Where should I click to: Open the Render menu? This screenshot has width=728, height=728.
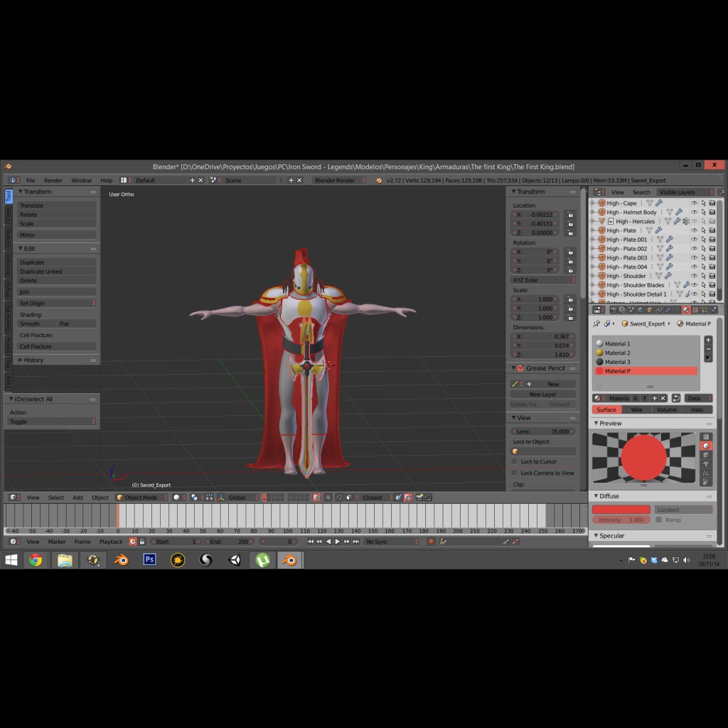pyautogui.click(x=53, y=180)
